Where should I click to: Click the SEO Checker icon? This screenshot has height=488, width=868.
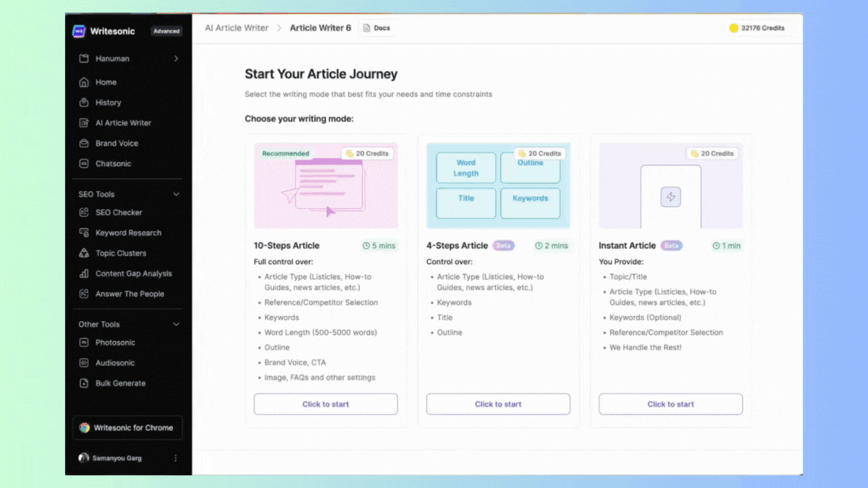(x=84, y=212)
